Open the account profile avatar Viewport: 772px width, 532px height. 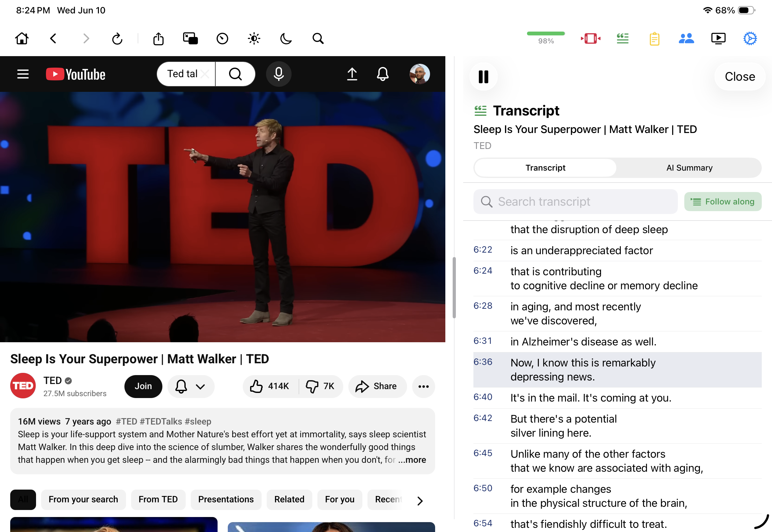pyautogui.click(x=419, y=74)
